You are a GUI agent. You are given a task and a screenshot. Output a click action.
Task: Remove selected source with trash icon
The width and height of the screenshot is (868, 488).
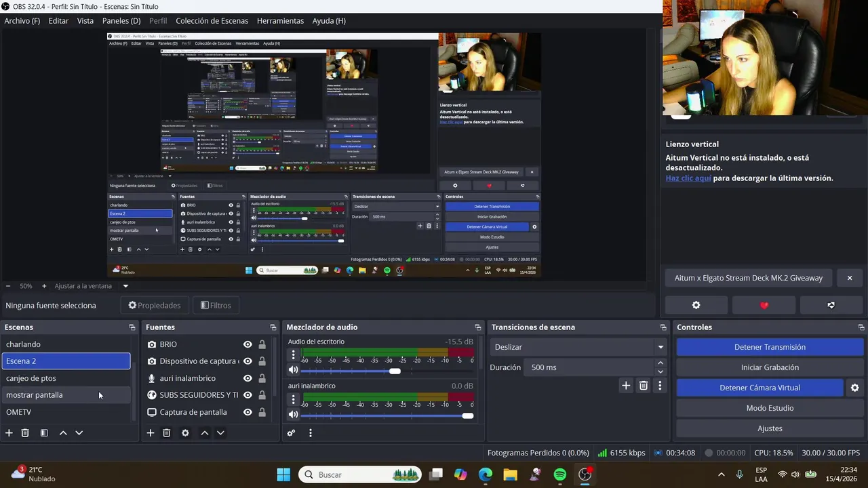(x=166, y=433)
